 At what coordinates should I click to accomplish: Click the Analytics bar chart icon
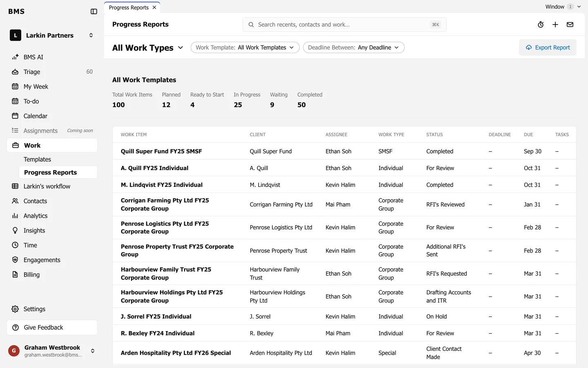point(15,216)
